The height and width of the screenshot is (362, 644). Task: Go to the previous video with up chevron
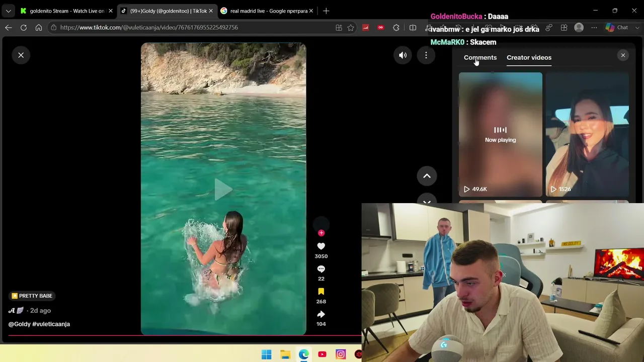(427, 176)
